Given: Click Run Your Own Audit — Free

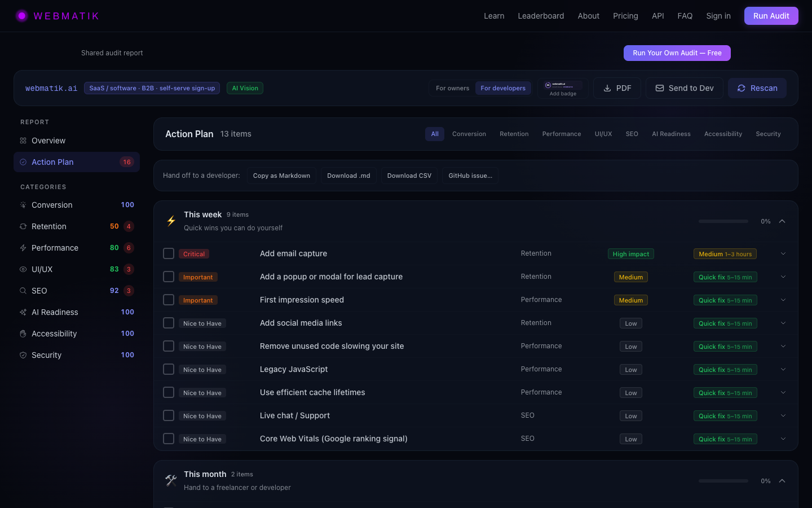Looking at the screenshot, I should [677, 53].
